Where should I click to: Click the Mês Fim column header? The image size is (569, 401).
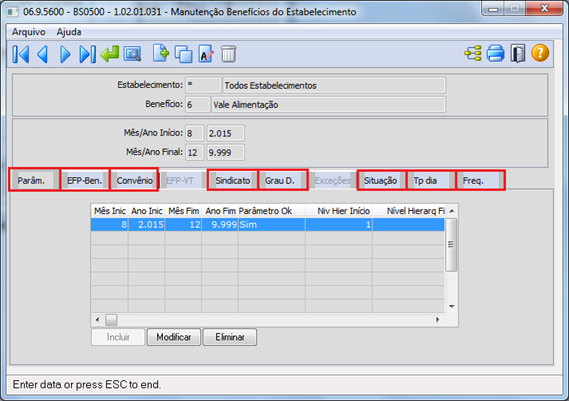(x=183, y=211)
